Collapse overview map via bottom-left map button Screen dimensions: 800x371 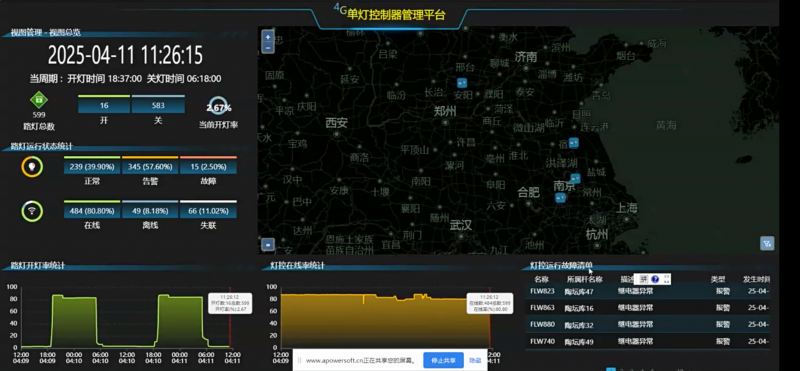(268, 244)
